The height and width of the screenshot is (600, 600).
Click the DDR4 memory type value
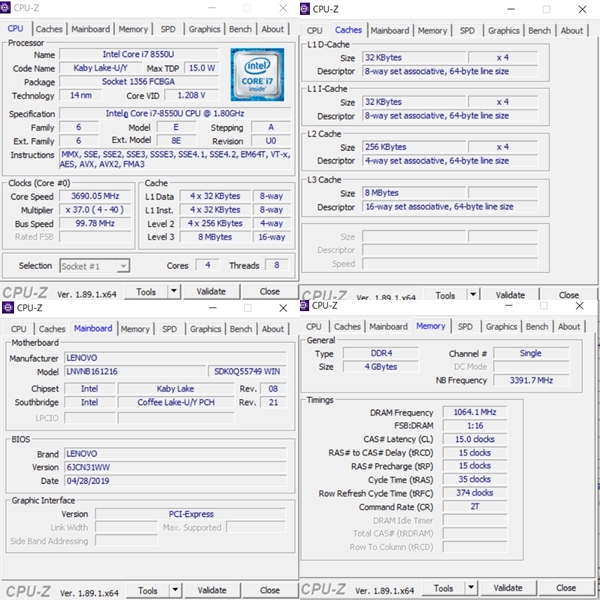coord(381,353)
